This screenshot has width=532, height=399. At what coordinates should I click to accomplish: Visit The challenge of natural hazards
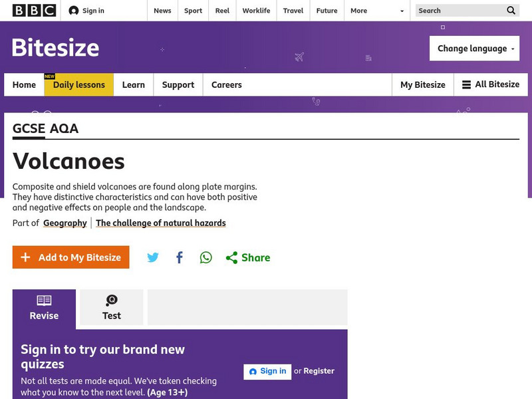click(x=161, y=223)
